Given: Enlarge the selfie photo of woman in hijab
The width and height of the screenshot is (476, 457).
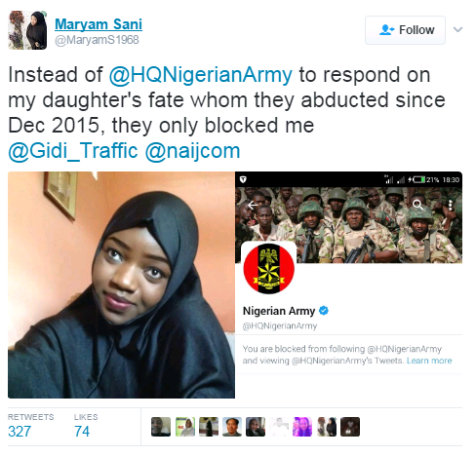Looking at the screenshot, I should pyautogui.click(x=121, y=285).
